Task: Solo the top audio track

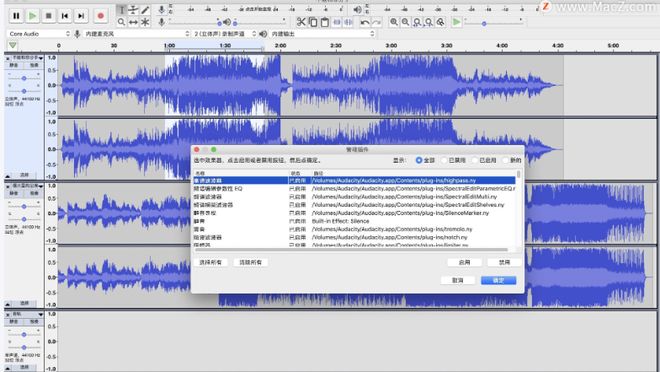Action: pos(34,65)
